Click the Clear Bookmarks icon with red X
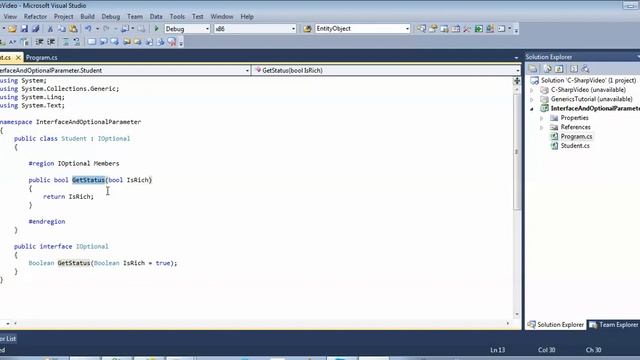This screenshot has height=360, width=640. 172,42
